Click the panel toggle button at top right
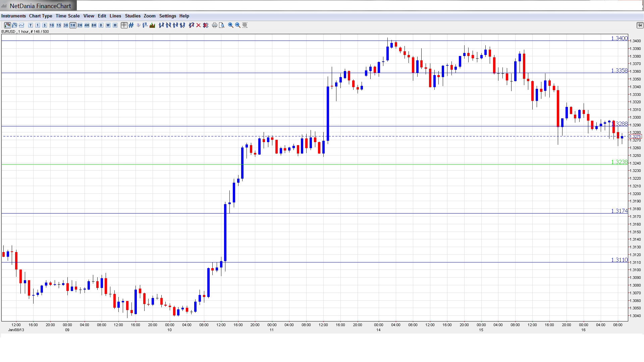Image resolution: width=644 pixels, height=362 pixels. click(x=640, y=25)
